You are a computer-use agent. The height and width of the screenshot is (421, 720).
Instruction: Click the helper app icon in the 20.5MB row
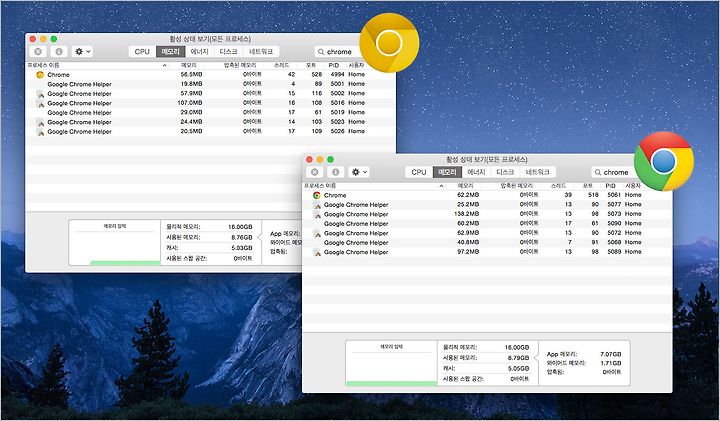click(x=40, y=132)
